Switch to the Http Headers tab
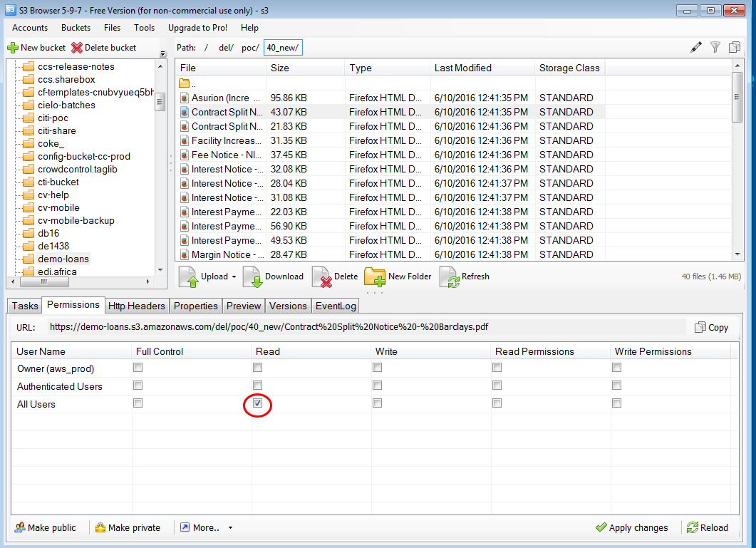Screen dimensions: 756x548 [136, 306]
